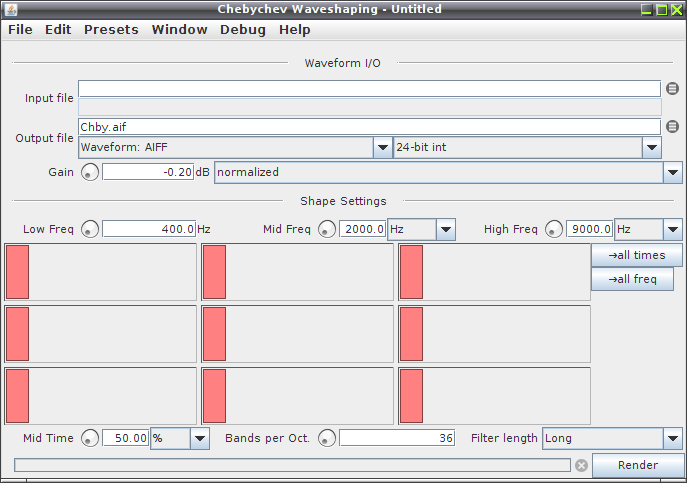Click the Output file field containing Chby.aif
Screen dimensions: 687x483
pos(369,127)
